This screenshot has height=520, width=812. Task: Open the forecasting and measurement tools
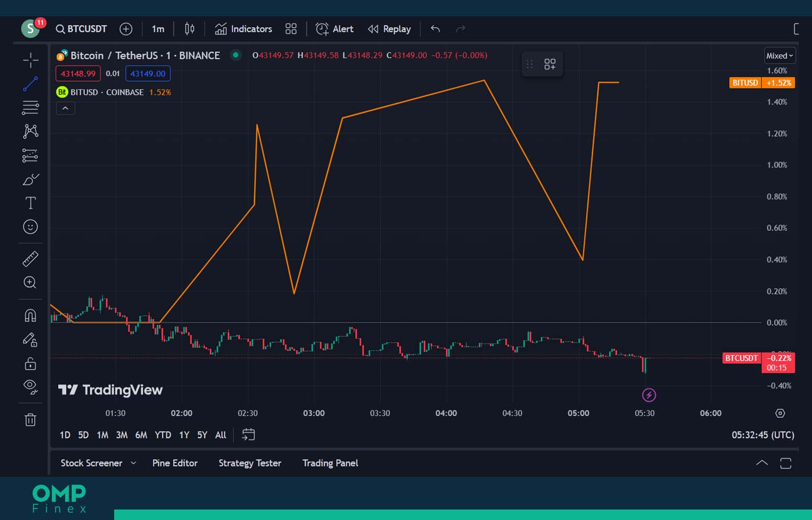[x=30, y=156]
